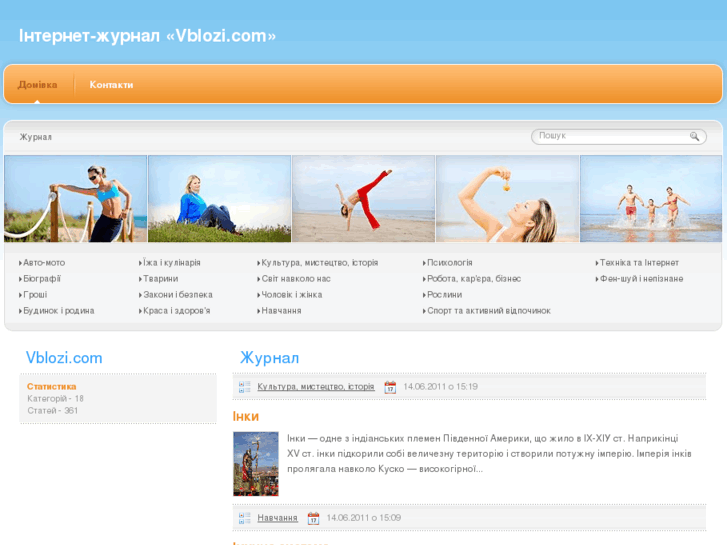Open the Біографії category
727x545 pixels.
click(42, 279)
